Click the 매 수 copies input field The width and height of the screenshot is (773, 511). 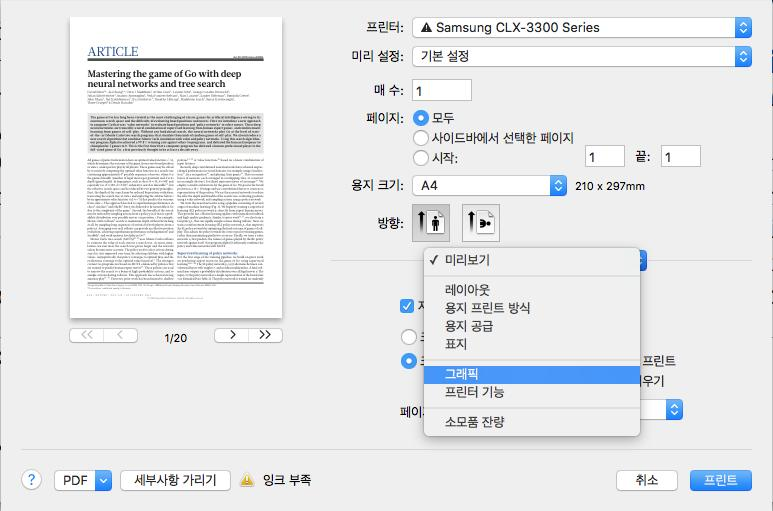click(442, 90)
